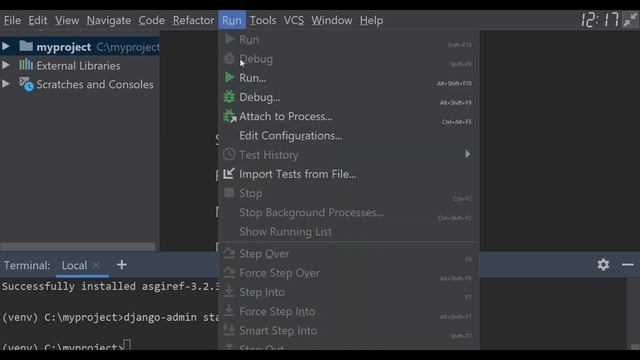This screenshot has width=640, height=360.
Task: Add a new terminal session
Action: click(122, 265)
